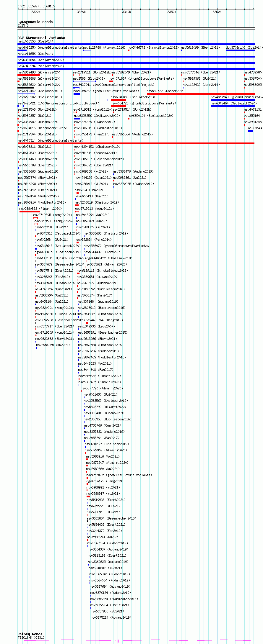The image size is (263, 644).
Task: Select dgv4439n152 (Chaisson2019) label
Action: 97,147
